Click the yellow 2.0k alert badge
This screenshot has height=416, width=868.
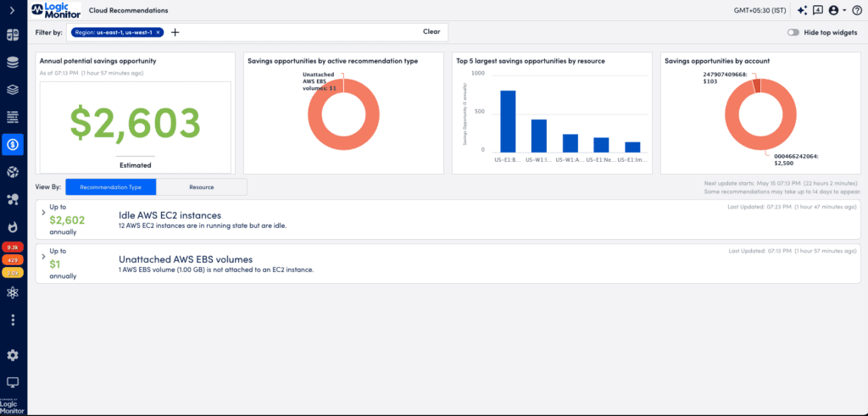coord(12,272)
